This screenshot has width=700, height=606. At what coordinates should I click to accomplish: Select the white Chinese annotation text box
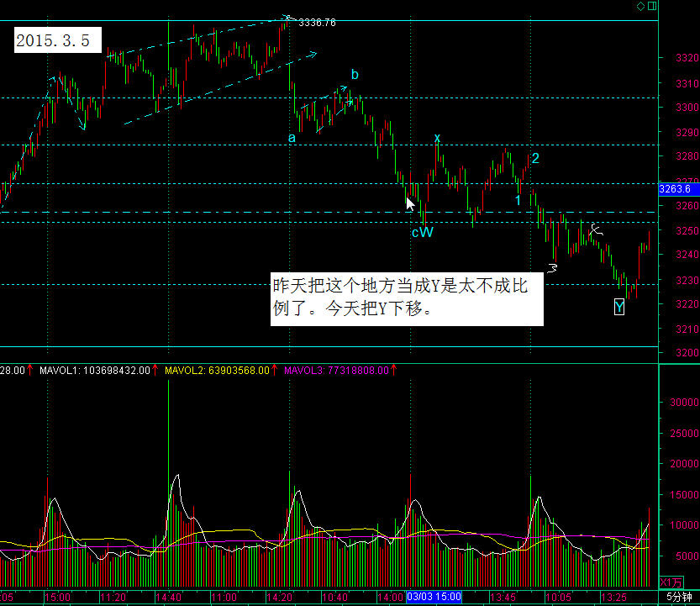(x=406, y=299)
